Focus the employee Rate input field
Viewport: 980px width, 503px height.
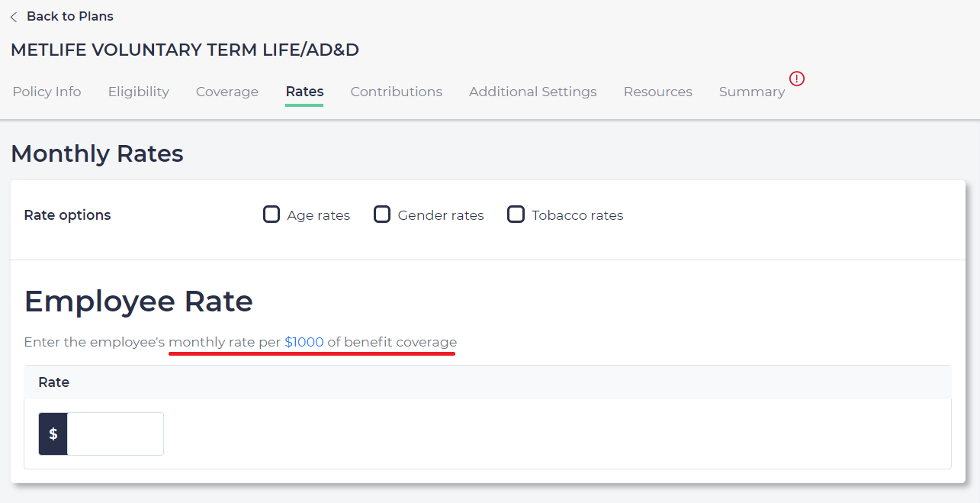click(115, 434)
